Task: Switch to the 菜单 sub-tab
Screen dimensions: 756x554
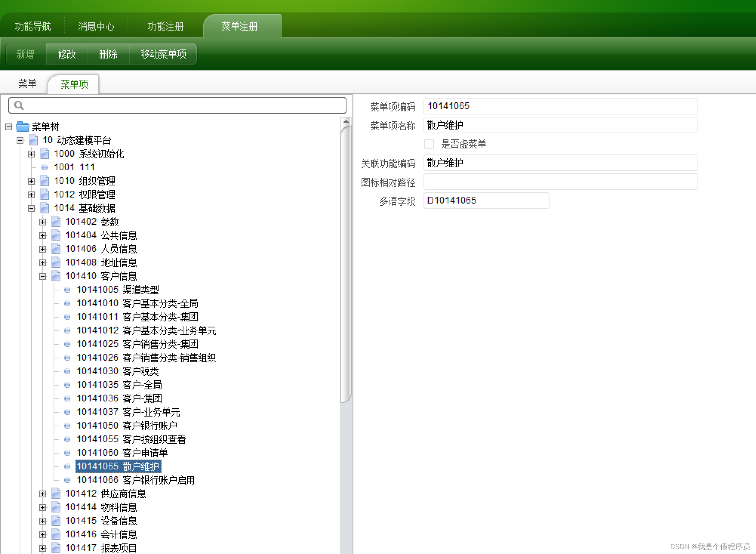Action: coord(27,83)
